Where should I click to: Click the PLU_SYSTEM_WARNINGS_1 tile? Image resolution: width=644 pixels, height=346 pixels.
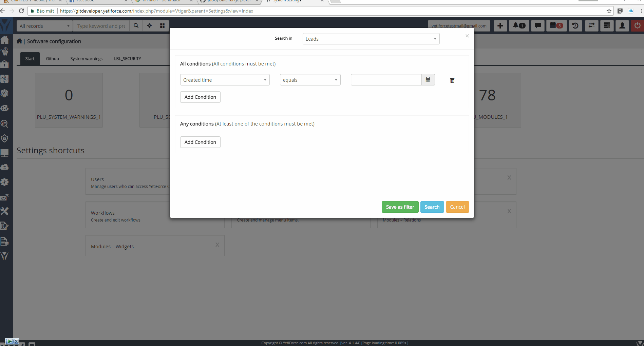69,100
